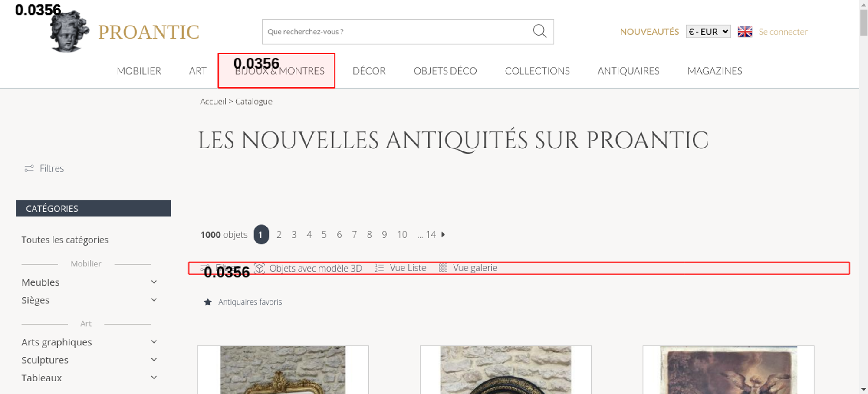Switch language via the UK flag icon
868x394 pixels.
point(745,32)
